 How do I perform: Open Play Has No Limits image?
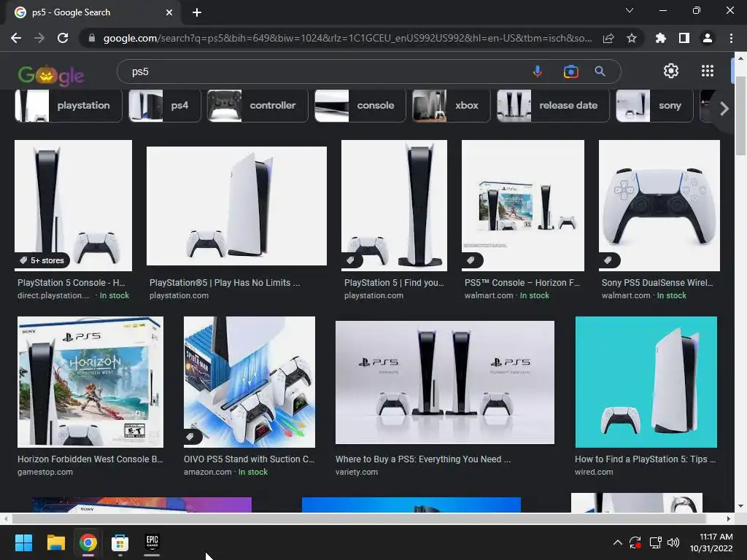[237, 206]
